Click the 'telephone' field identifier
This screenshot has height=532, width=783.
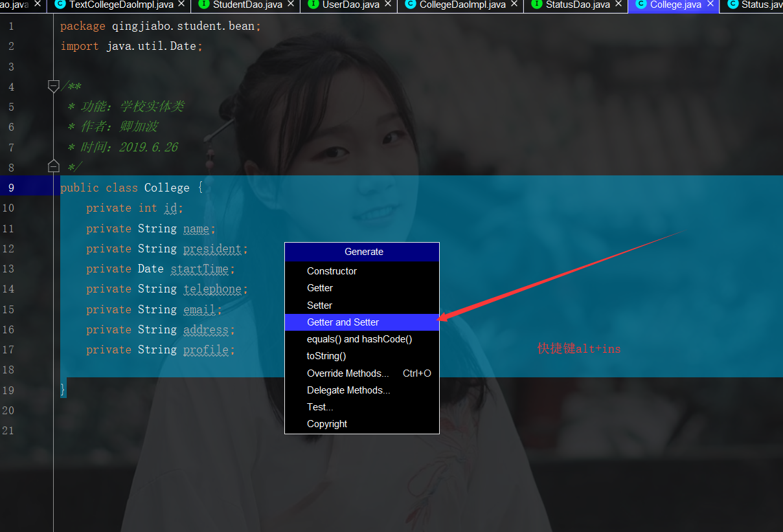[x=212, y=289]
